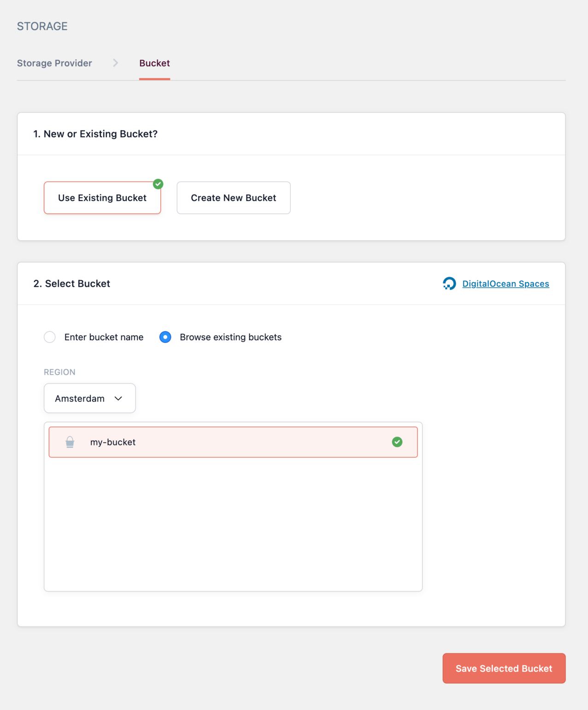Click green checkmark on my-bucket row
588x710 pixels.
397,442
